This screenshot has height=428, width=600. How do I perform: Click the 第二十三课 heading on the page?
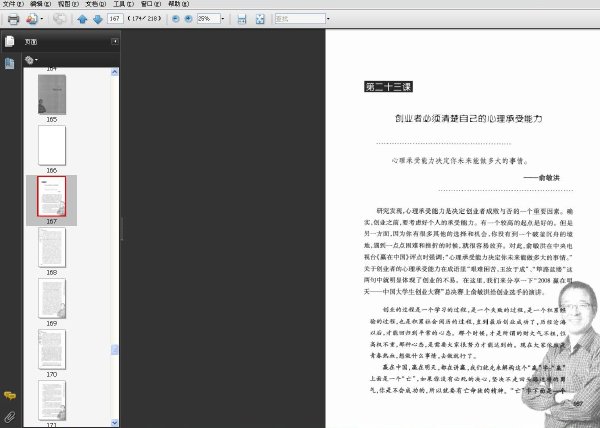coord(388,87)
